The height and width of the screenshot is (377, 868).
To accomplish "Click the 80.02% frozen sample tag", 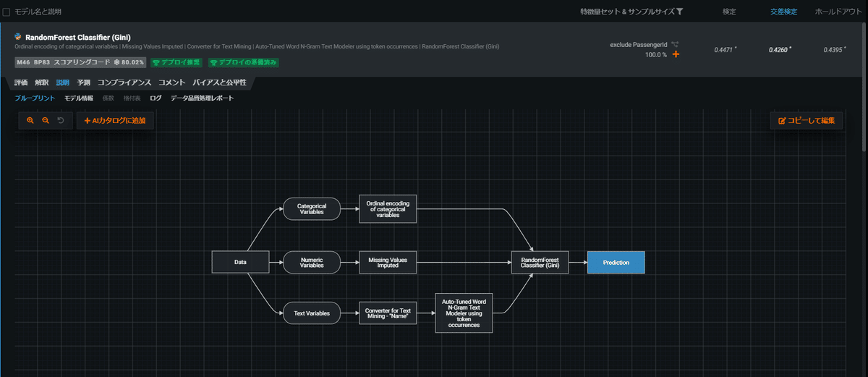I will 130,62.
